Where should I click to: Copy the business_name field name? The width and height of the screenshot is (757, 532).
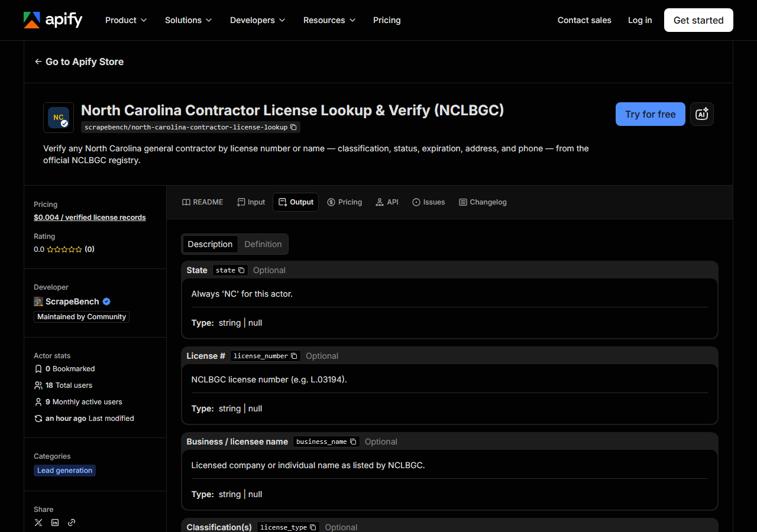[353, 442]
